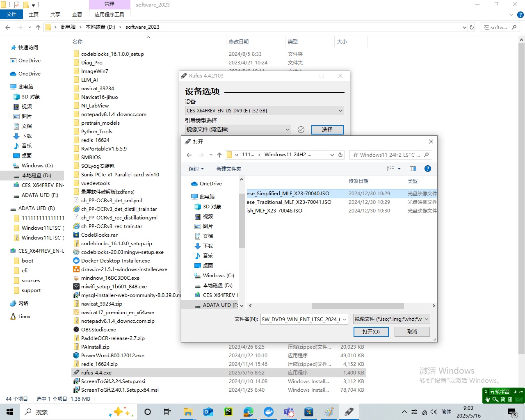
Task: Click the Cortana circle icon on taskbar
Action: click(x=148, y=412)
